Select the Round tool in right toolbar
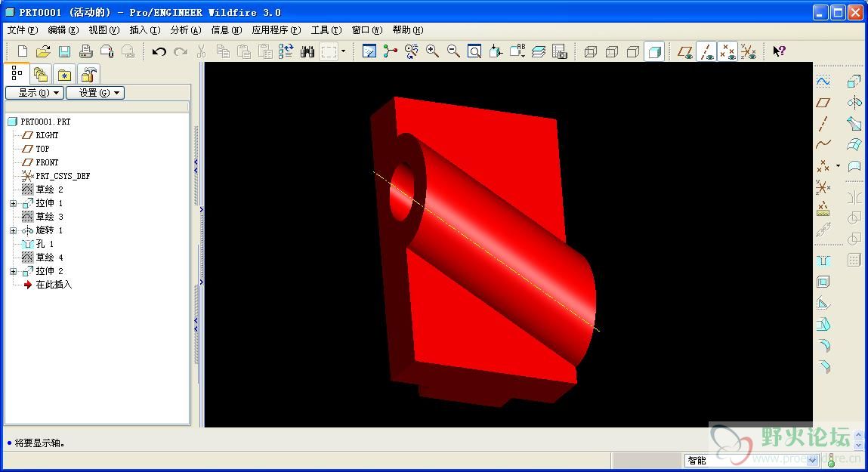This screenshot has width=868, height=472. pyautogui.click(x=823, y=345)
